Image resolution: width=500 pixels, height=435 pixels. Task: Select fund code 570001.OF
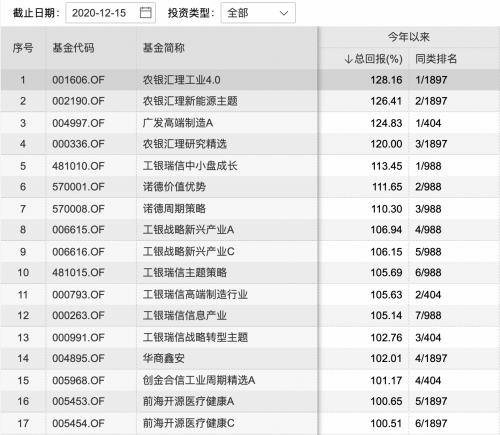(x=78, y=187)
